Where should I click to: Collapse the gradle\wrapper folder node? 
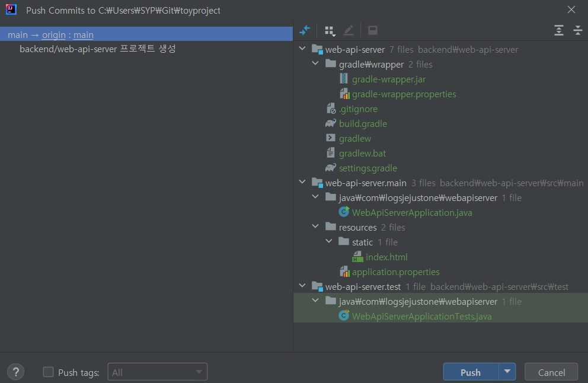pos(315,63)
